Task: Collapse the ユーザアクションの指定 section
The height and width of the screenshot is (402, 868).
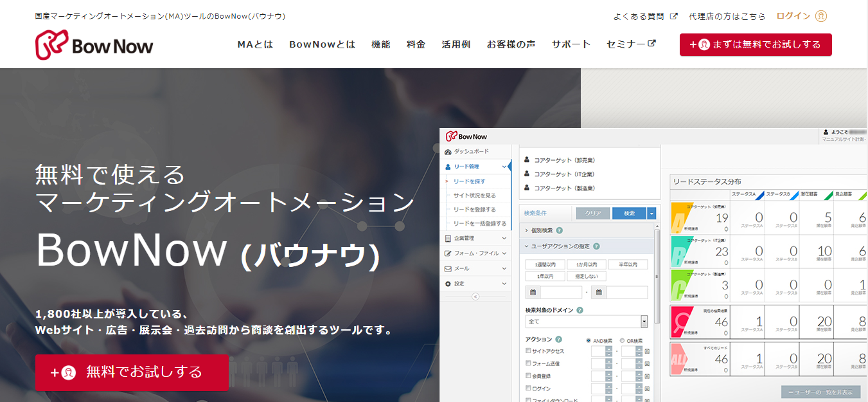Action: [527, 246]
